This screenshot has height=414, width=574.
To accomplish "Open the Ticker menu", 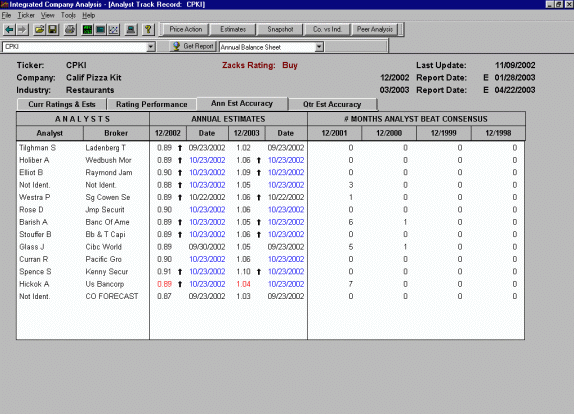I will [x=26, y=15].
